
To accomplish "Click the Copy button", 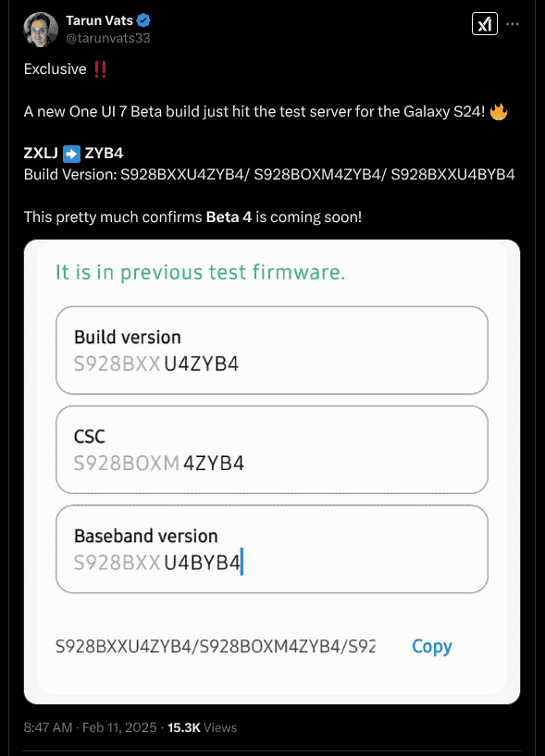I will (432, 647).
